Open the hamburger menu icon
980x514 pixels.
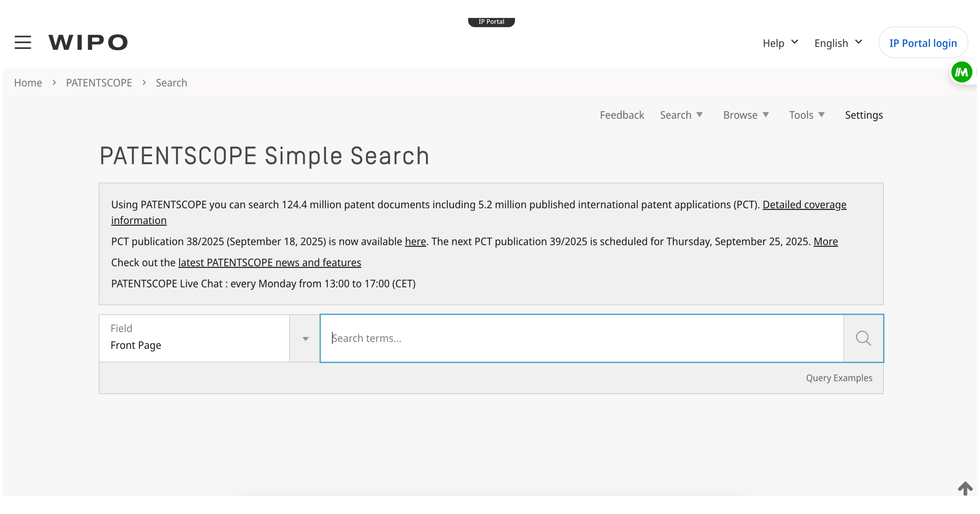23,42
